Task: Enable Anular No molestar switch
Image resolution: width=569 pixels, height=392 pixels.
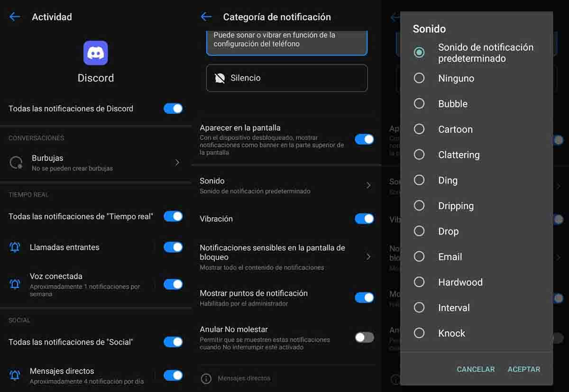Action: (364, 337)
